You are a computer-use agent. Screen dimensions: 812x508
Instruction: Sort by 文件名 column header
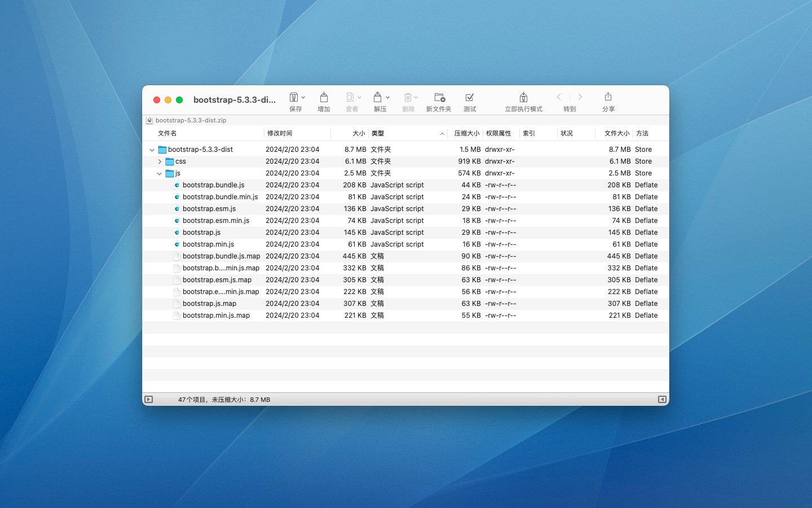[167, 133]
